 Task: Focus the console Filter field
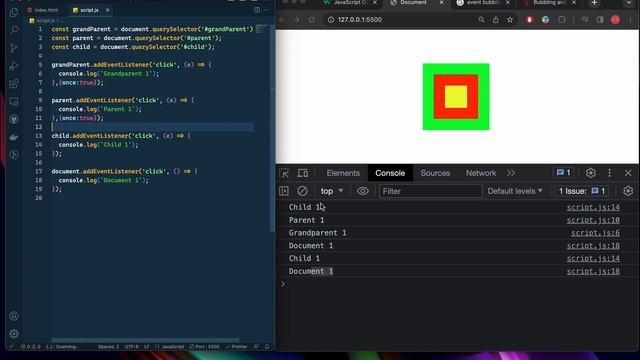click(430, 191)
